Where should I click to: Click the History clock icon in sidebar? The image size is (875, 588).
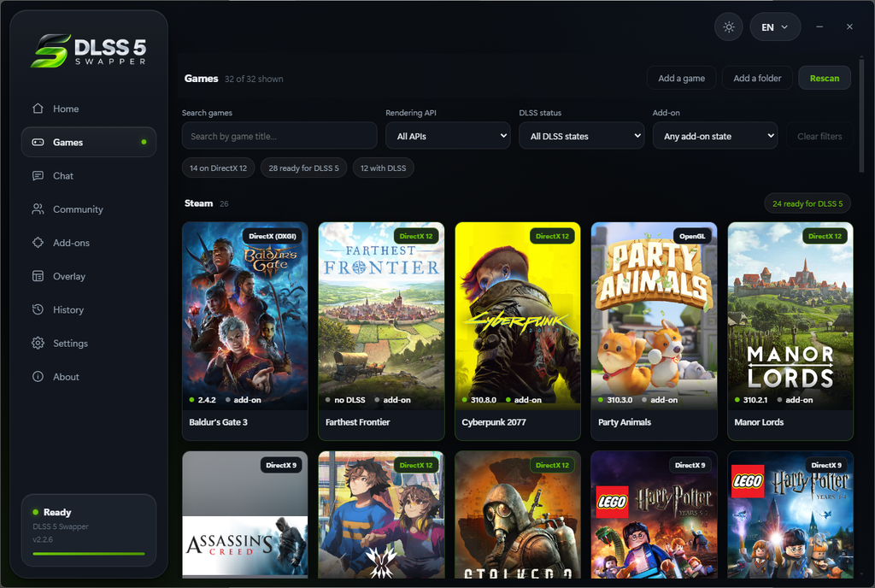(x=38, y=309)
